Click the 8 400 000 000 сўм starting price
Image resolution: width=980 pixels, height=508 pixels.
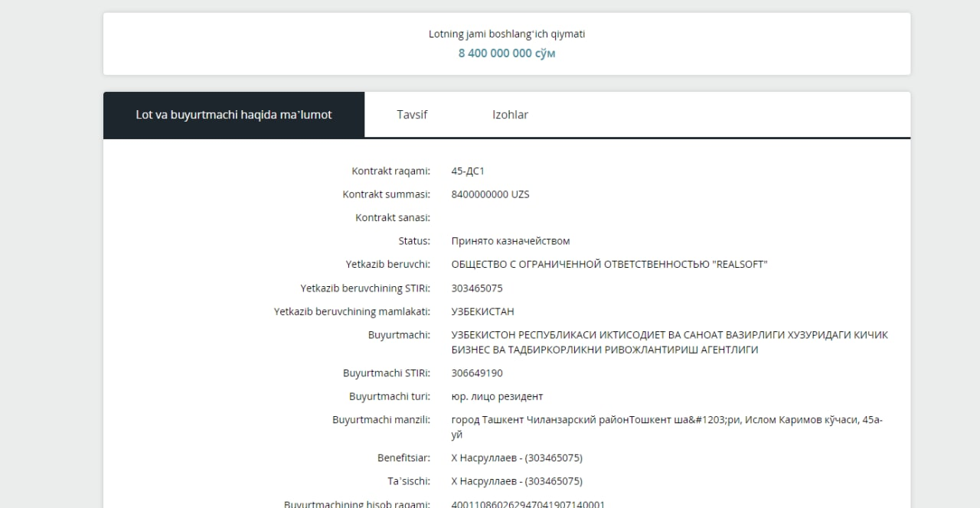pos(507,54)
